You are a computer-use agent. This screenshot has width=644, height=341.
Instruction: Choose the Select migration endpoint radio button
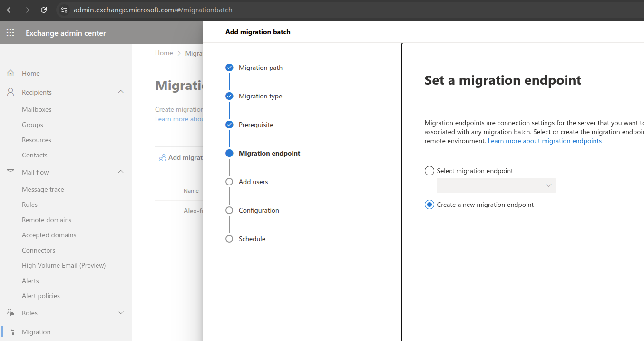tap(429, 171)
